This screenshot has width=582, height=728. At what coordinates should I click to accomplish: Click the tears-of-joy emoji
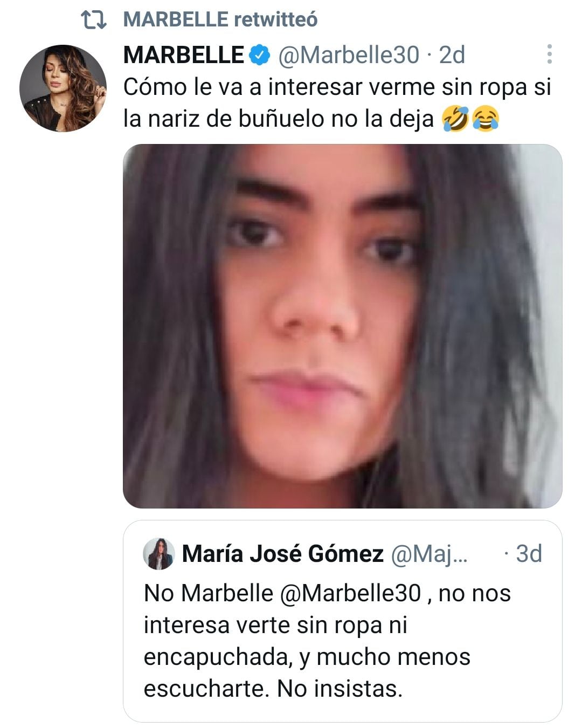coord(485,119)
